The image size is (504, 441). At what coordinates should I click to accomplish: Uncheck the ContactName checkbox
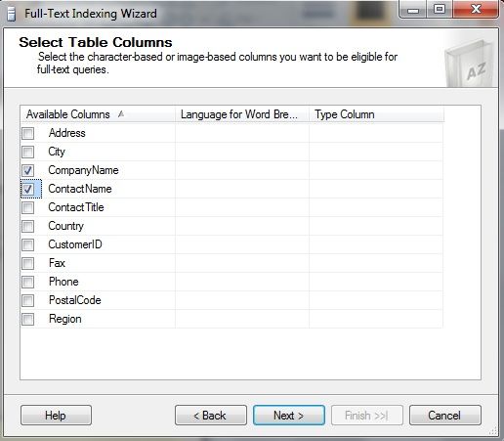28,189
